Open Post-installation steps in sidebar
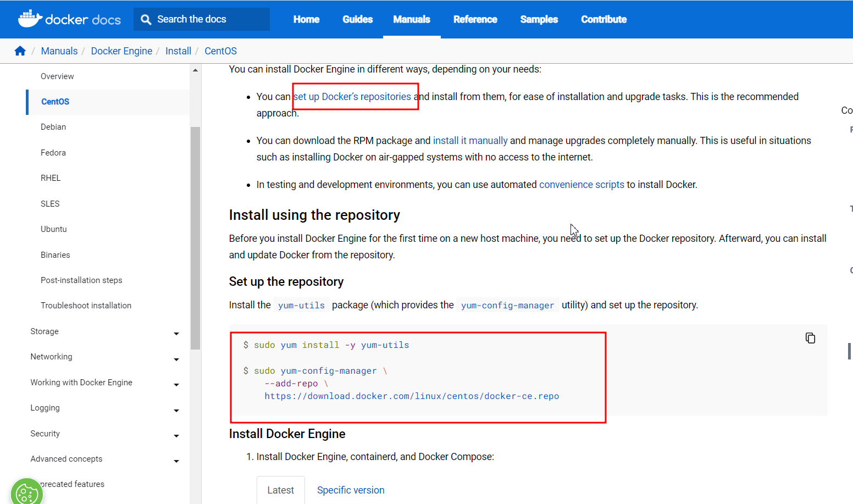 [81, 280]
